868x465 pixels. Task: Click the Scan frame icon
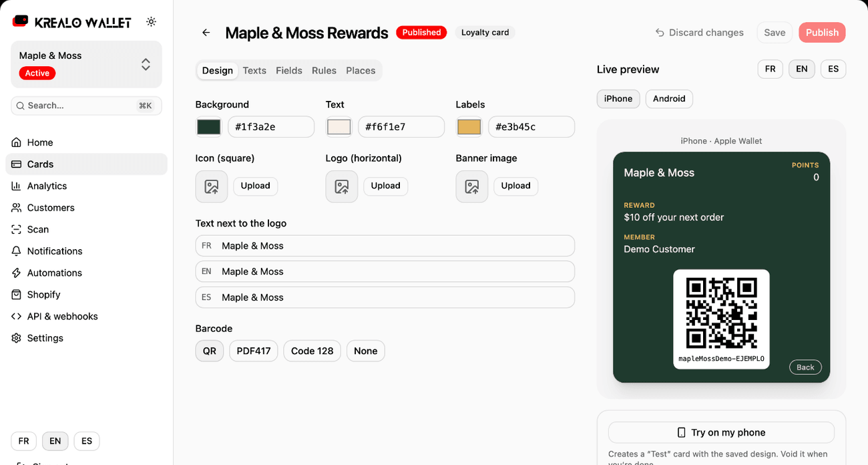pos(17,229)
